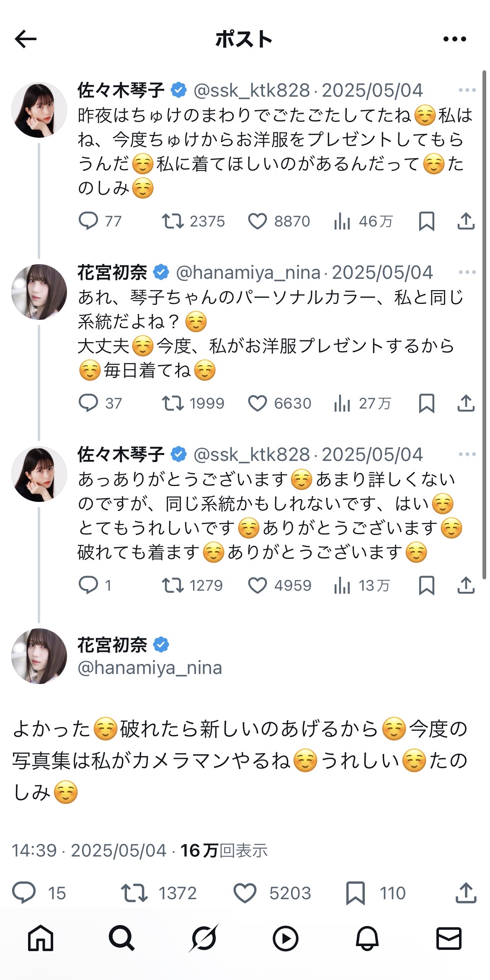Open more options on the first 花宮初奈 reply
The width and height of the screenshot is (490, 980).
coord(467,272)
